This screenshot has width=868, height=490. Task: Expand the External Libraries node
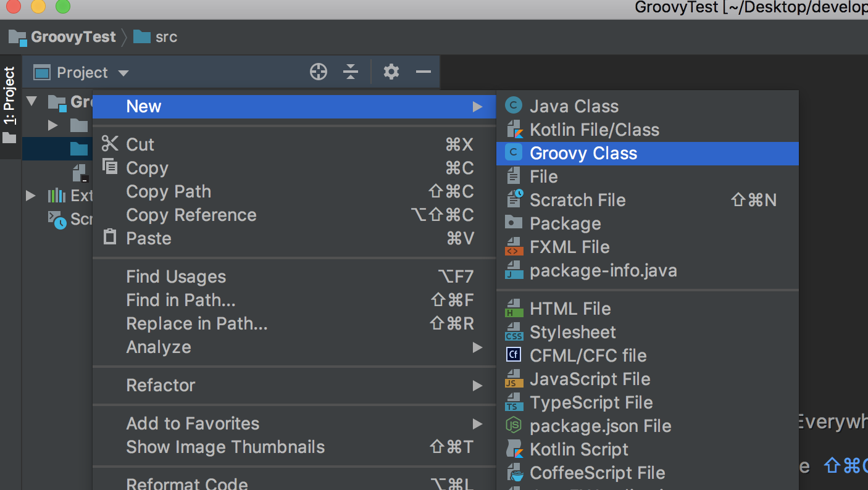click(x=31, y=196)
